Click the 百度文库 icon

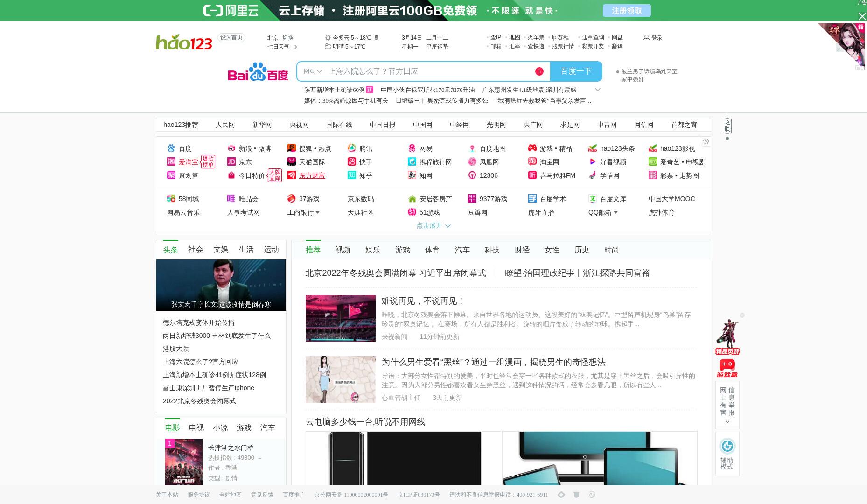[x=593, y=199]
